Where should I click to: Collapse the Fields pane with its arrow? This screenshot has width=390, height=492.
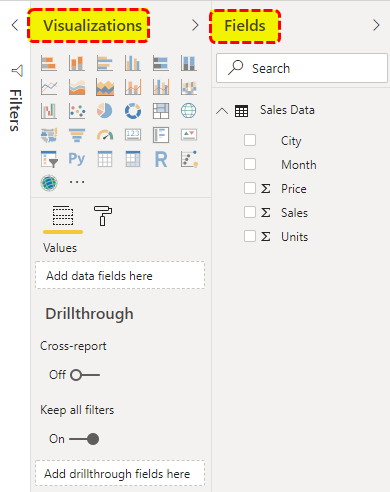point(376,25)
